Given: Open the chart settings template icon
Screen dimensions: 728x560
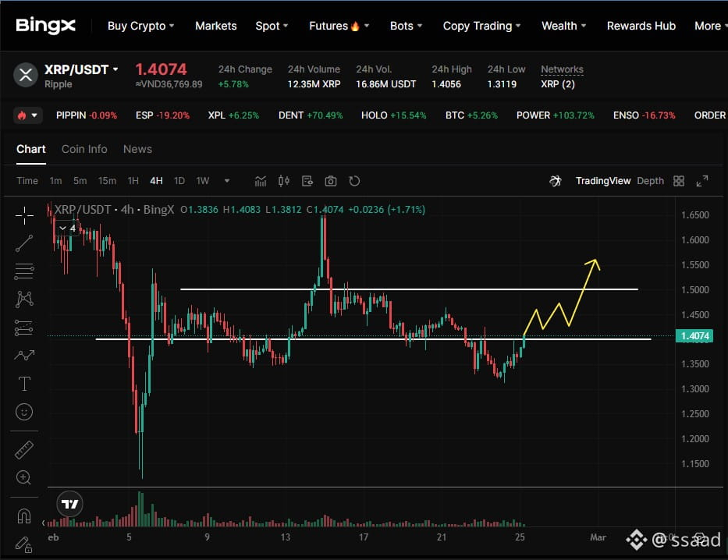Looking at the screenshot, I should coord(307,181).
